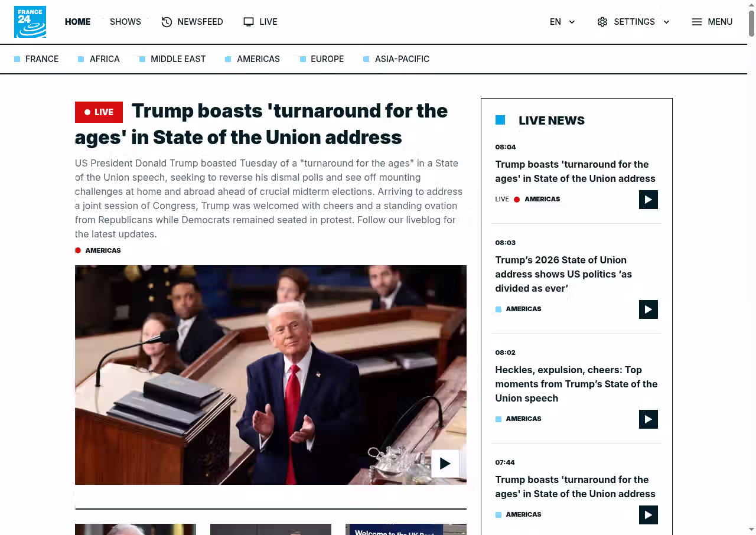Play the 08:04 live news item video
Viewport: 756px width, 535px height.
click(x=648, y=200)
